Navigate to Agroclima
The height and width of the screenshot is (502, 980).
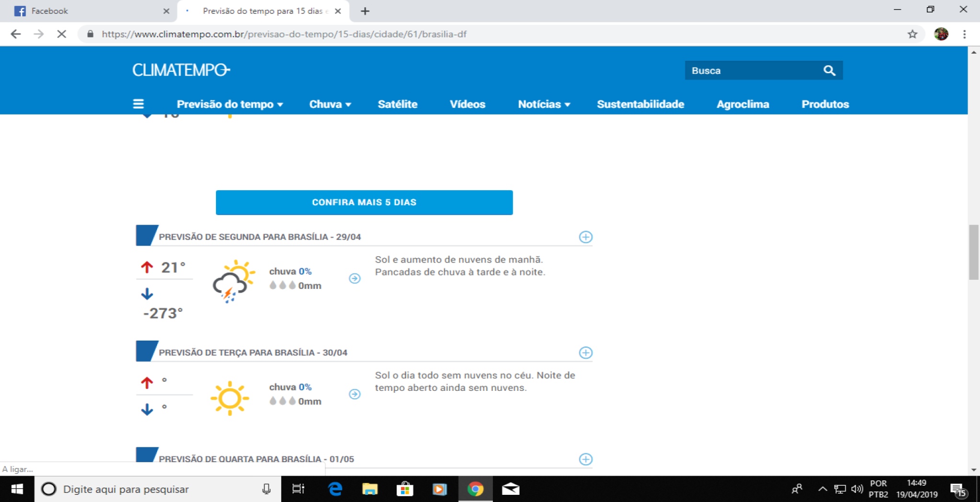tap(743, 104)
